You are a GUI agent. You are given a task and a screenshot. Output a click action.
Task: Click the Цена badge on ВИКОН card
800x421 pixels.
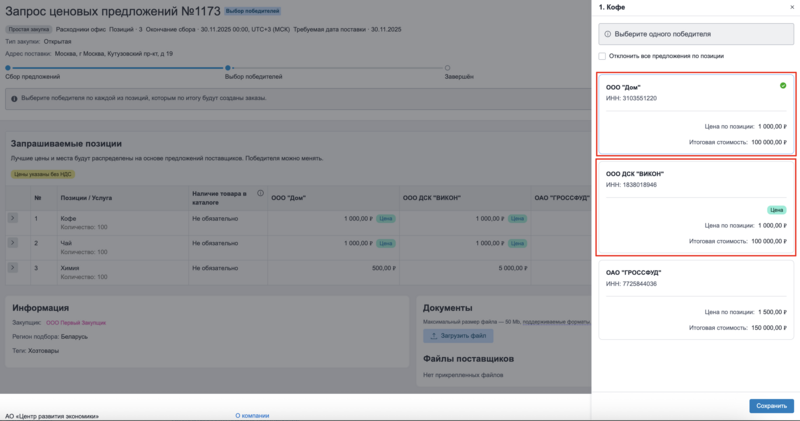(x=776, y=210)
